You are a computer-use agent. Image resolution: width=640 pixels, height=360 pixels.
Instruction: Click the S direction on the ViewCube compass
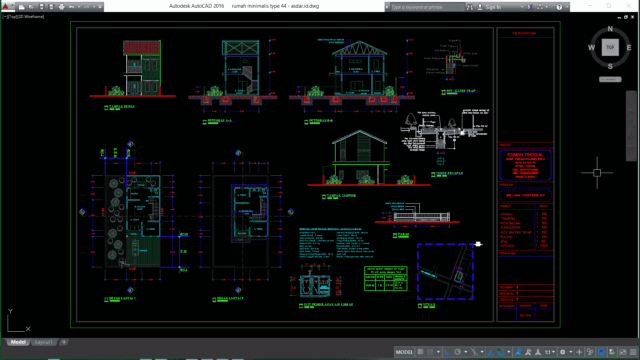(610, 66)
